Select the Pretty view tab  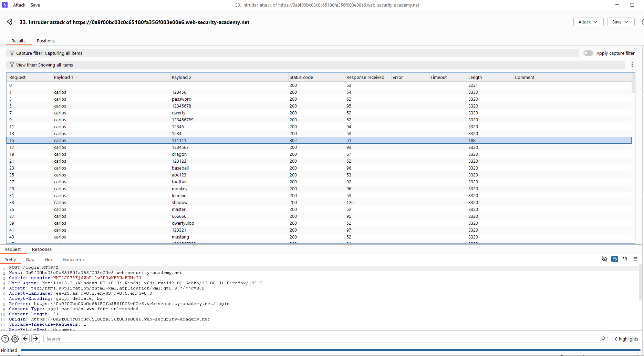coord(10,260)
